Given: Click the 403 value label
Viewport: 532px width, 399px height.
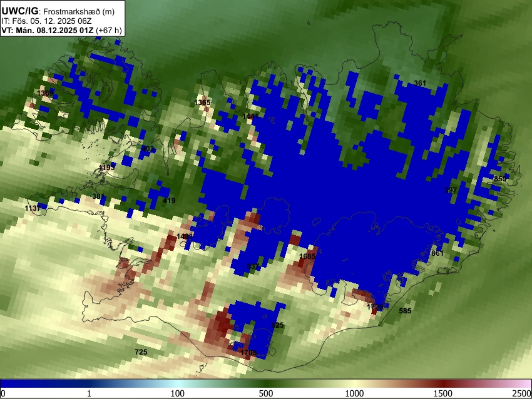Looking at the screenshot, I should click(148, 148).
